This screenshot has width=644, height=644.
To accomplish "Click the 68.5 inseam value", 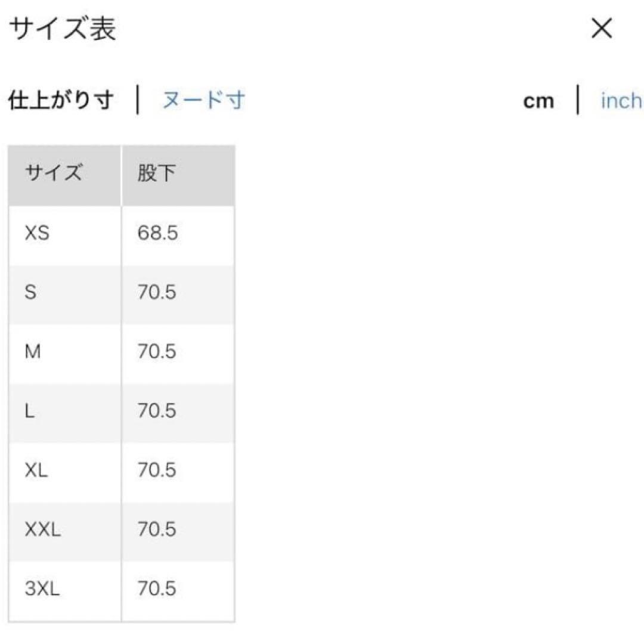I will tap(157, 233).
